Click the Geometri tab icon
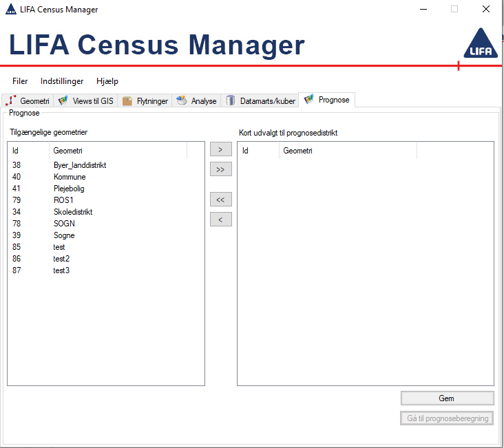This screenshot has width=504, height=448. pyautogui.click(x=10, y=100)
